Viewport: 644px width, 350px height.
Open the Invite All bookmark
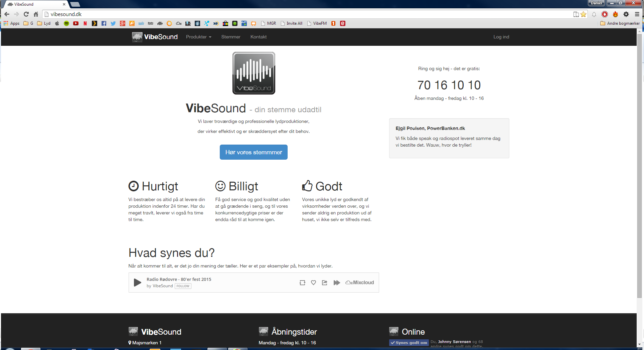click(292, 23)
